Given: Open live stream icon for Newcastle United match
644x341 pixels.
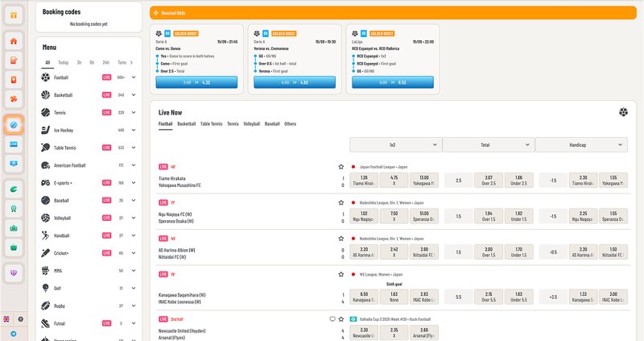Looking at the screenshot, I should click(x=332, y=318).
